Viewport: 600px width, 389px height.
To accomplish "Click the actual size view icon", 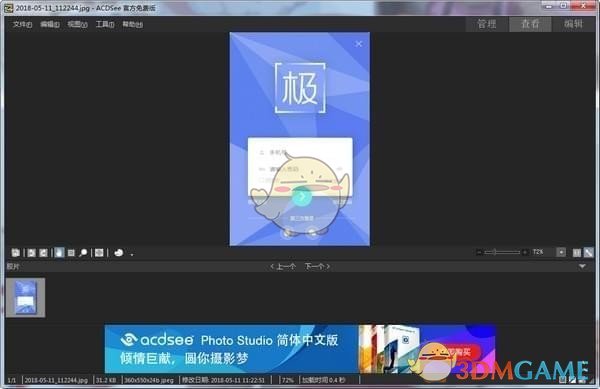I will coord(577,253).
